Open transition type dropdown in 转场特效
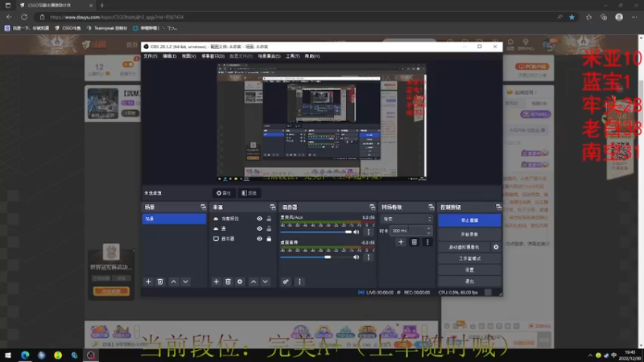644x362 pixels. tap(407, 219)
